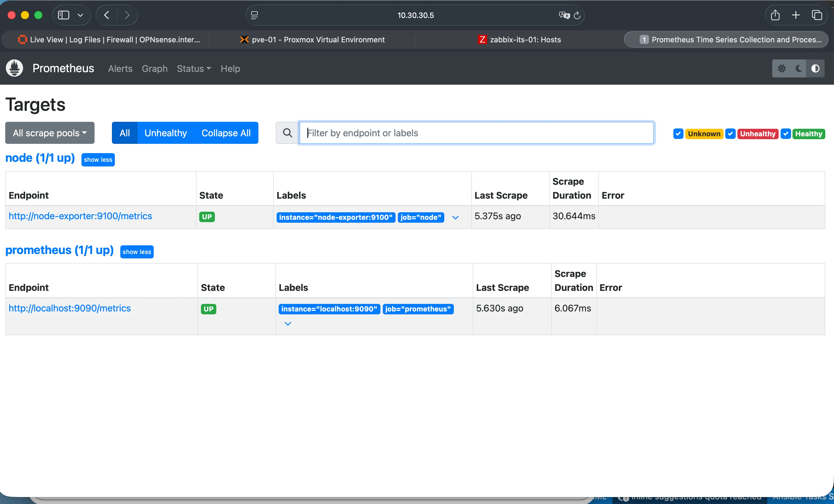Open the node-exporter:9100 metrics link
Viewport: 834px width, 504px height.
click(x=80, y=216)
